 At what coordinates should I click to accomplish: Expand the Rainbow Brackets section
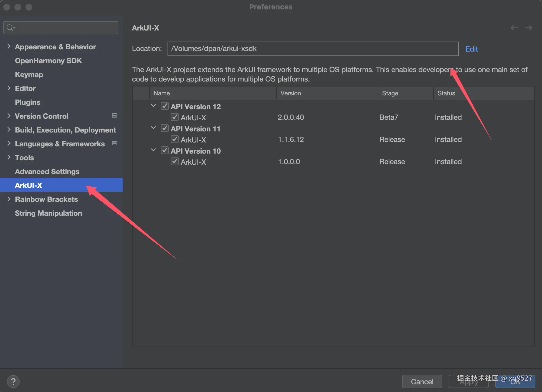coord(9,199)
